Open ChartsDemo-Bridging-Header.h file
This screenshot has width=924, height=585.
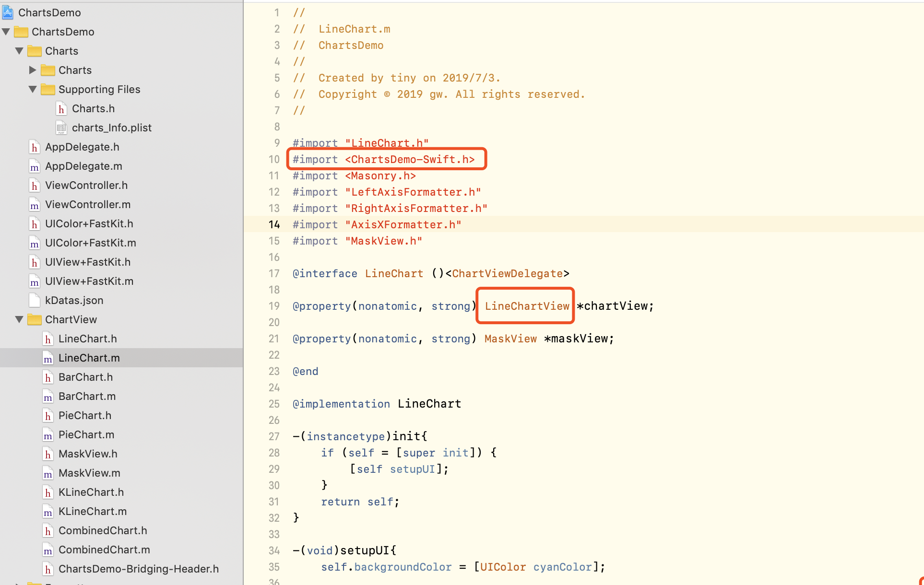138,569
